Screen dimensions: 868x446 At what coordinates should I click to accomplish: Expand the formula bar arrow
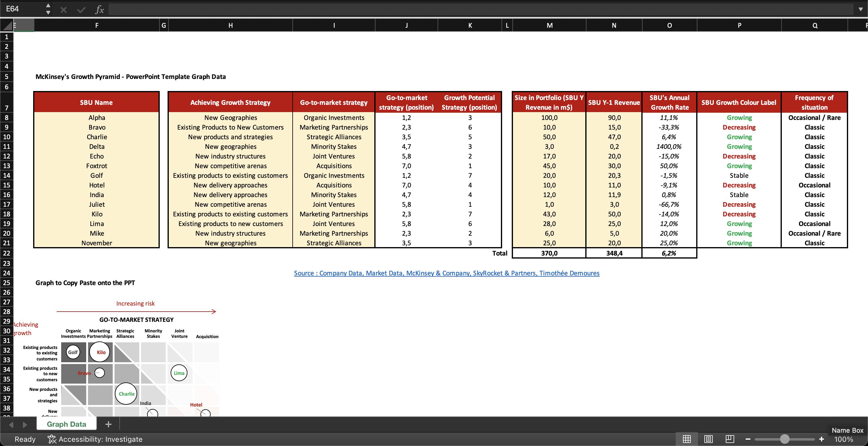click(860, 9)
